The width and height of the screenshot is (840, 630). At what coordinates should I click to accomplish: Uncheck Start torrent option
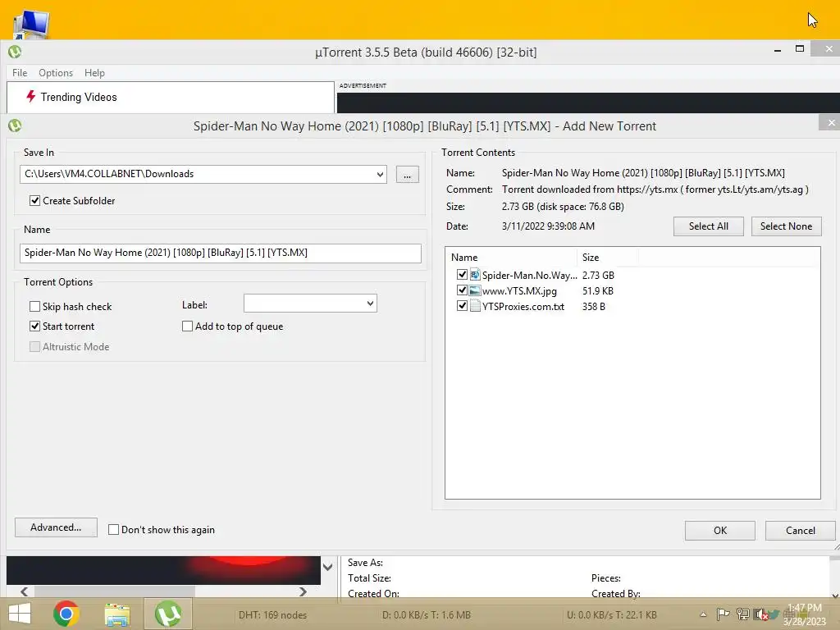click(34, 326)
